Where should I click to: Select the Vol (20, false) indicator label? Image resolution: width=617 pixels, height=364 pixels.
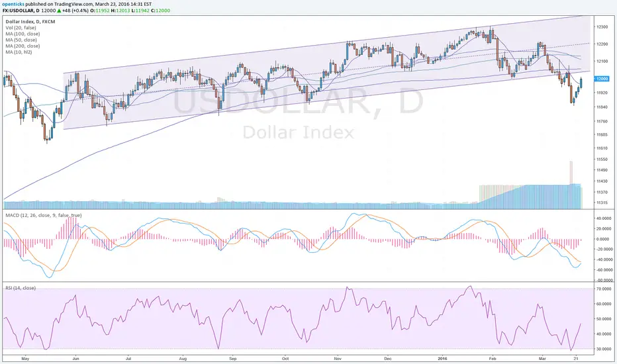tap(21, 28)
